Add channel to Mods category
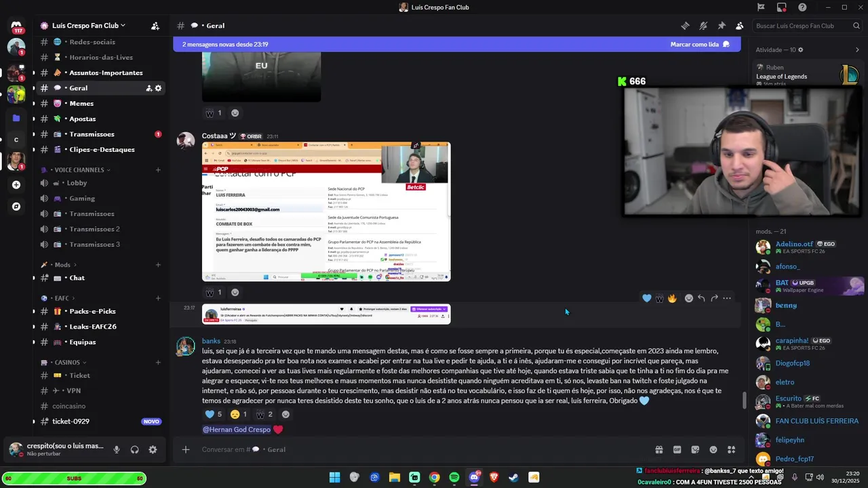 (x=158, y=265)
